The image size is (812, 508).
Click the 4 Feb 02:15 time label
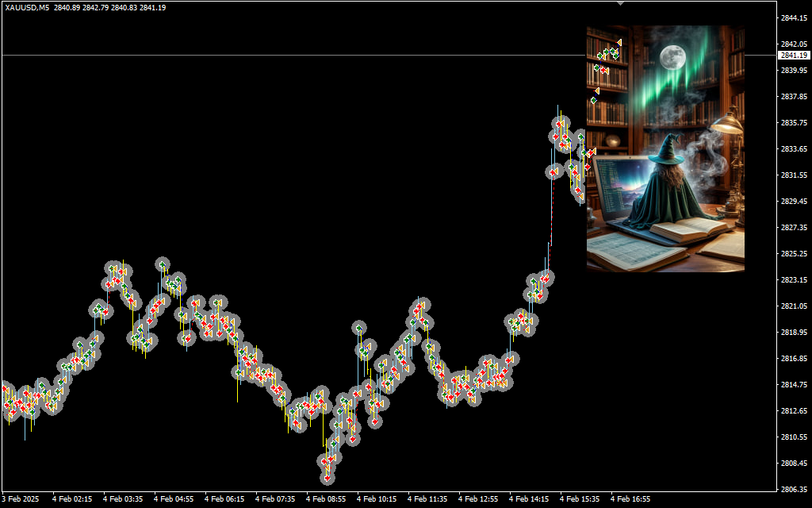[x=72, y=499]
